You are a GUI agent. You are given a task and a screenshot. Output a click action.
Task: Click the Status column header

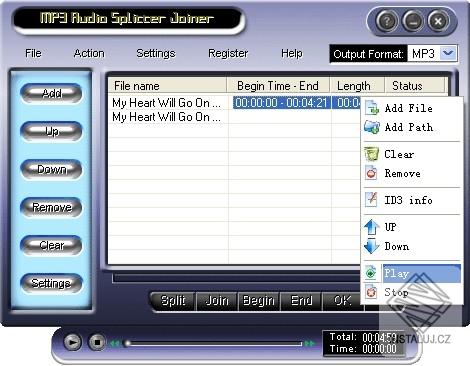(x=415, y=86)
